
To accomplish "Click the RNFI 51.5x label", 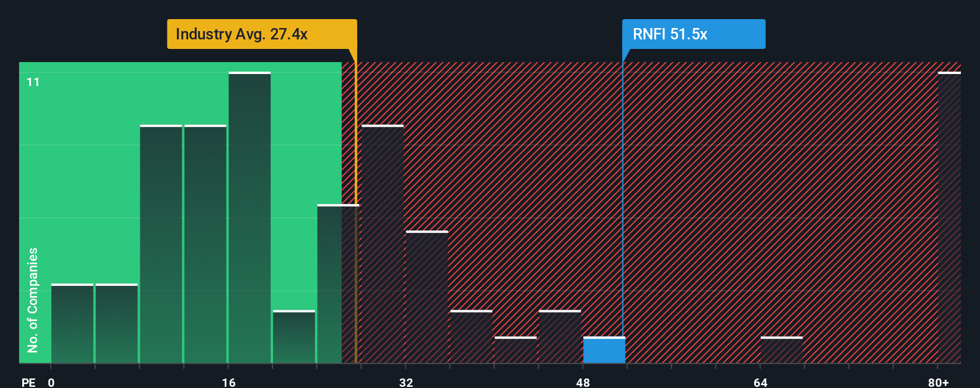I will 694,34.
